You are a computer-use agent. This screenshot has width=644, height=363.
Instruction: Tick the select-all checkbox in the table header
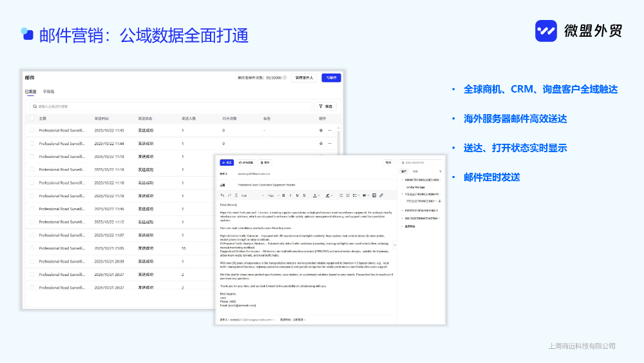(x=32, y=119)
